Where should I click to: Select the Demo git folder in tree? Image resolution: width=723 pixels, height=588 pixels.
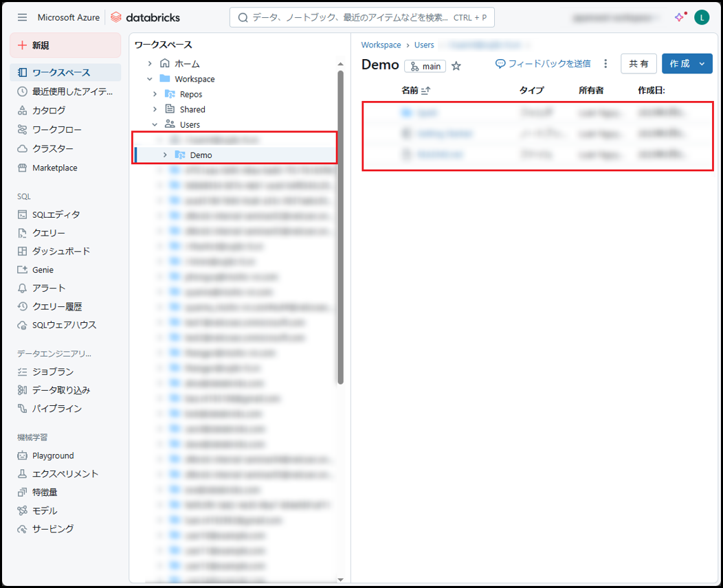click(x=201, y=155)
